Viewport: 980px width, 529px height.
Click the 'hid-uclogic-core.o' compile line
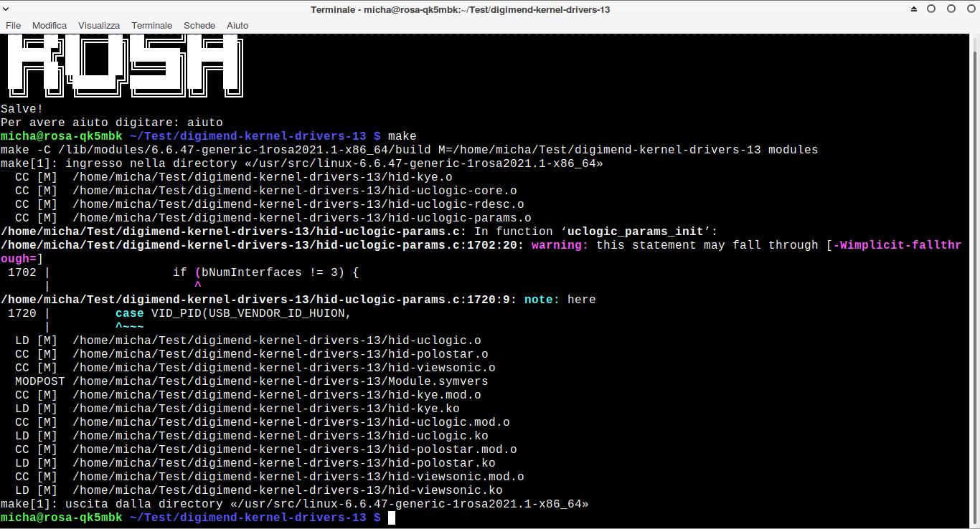[x=266, y=191]
